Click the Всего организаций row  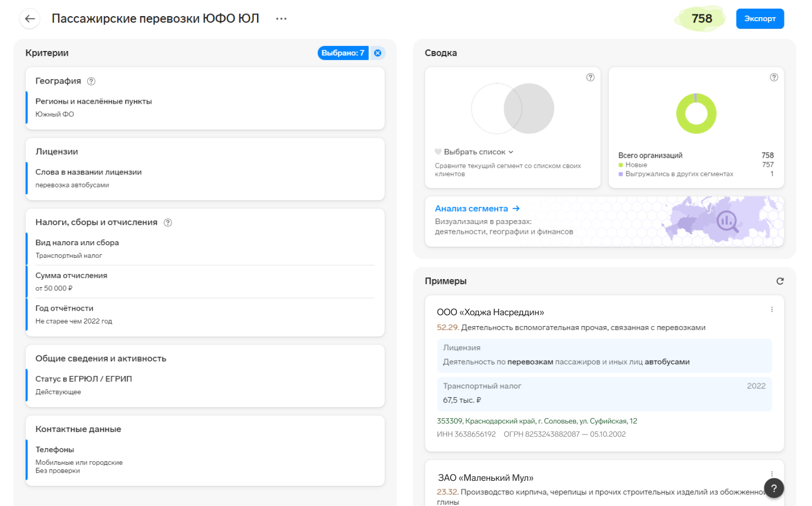(696, 155)
